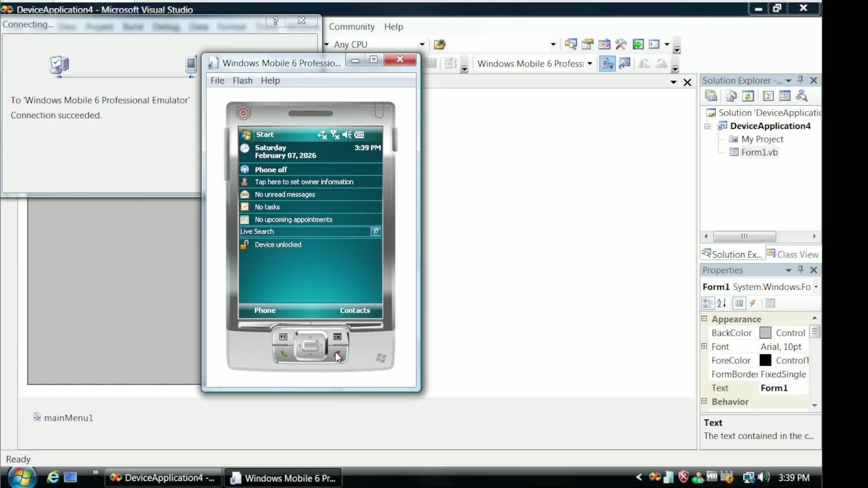Image resolution: width=868 pixels, height=488 pixels.
Task: Tap the connectivity status icon in emulator
Action: 322,135
